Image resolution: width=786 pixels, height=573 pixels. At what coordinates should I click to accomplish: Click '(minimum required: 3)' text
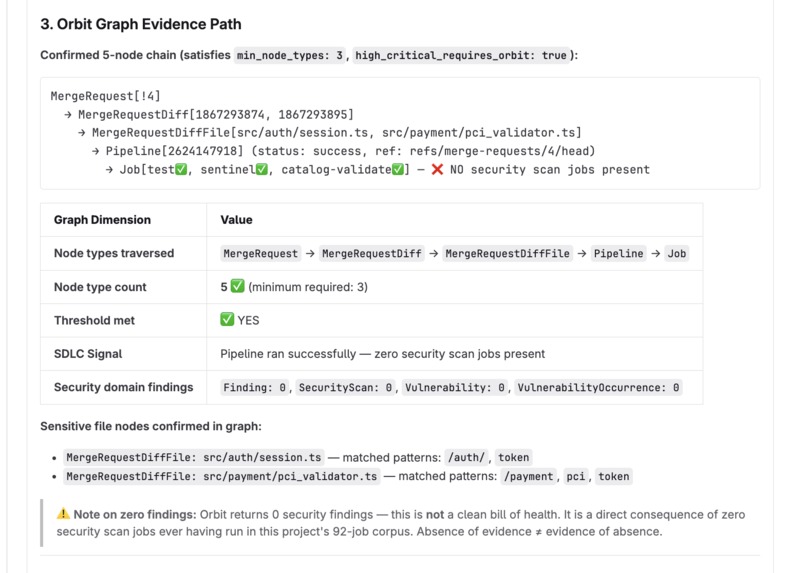[x=308, y=287]
